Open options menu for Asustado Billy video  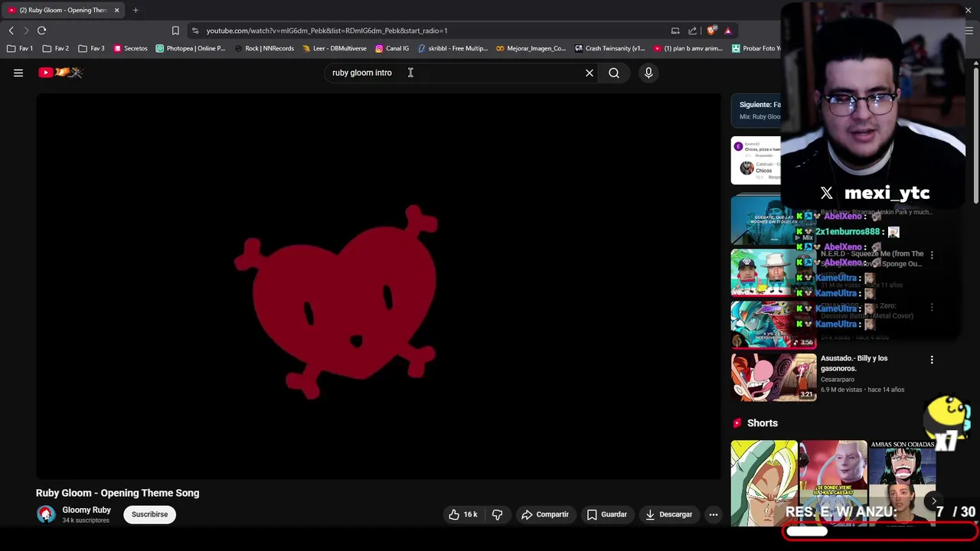932,360
